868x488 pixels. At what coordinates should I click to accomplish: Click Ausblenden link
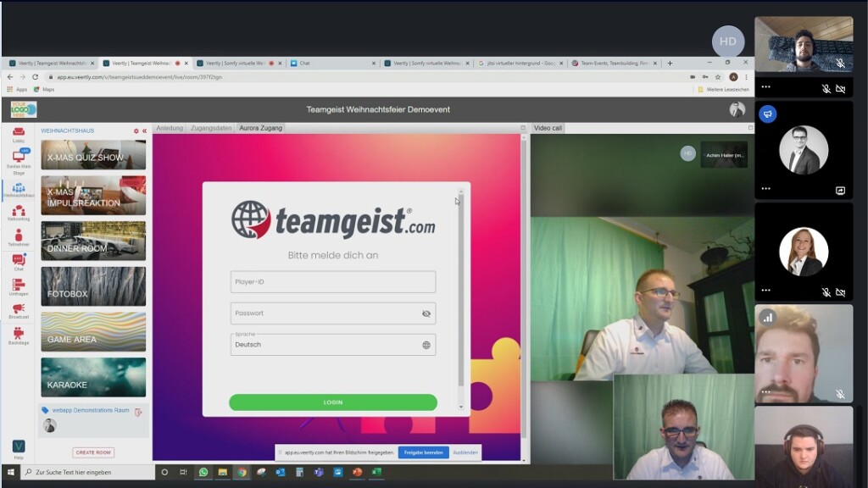click(x=465, y=452)
